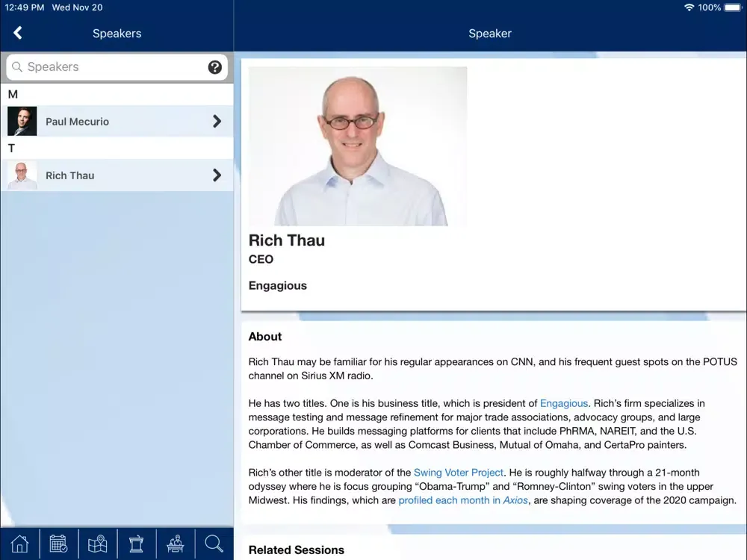Open the map icon in bottom bar
747x560 pixels.
pyautogui.click(x=98, y=544)
